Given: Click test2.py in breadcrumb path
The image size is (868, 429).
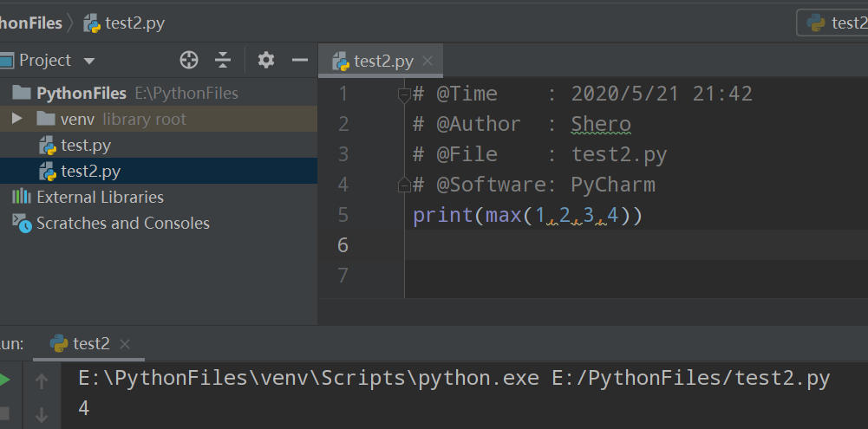Looking at the screenshot, I should 124,23.
